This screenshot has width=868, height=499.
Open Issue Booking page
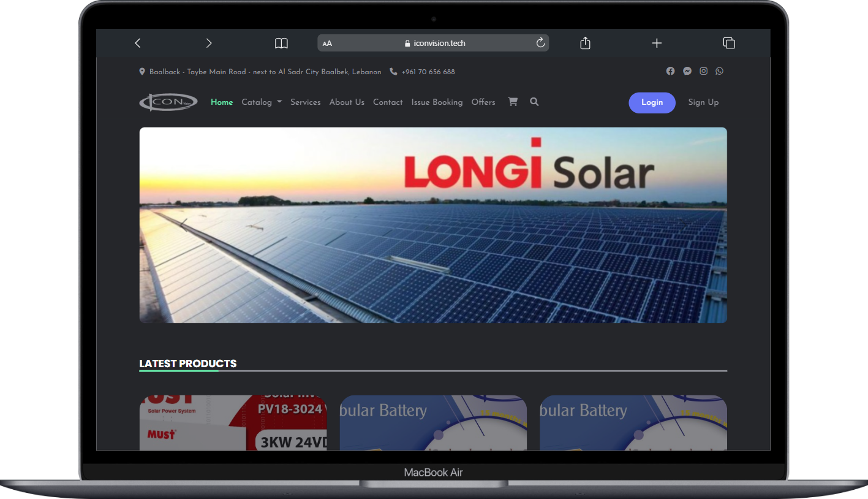pyautogui.click(x=437, y=102)
